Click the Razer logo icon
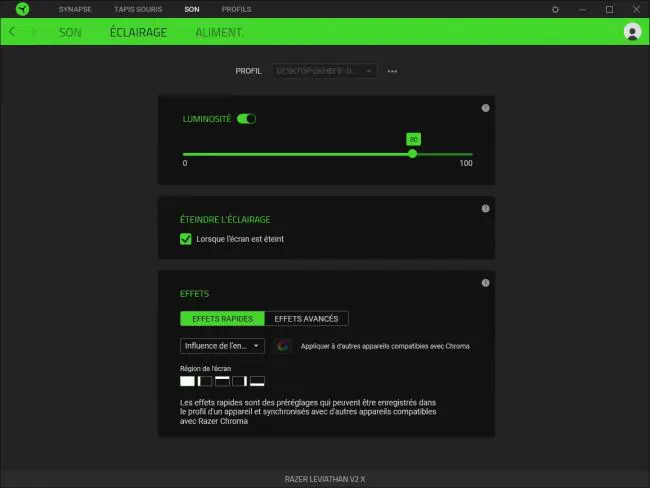Image resolution: width=650 pixels, height=488 pixels. (x=22, y=9)
